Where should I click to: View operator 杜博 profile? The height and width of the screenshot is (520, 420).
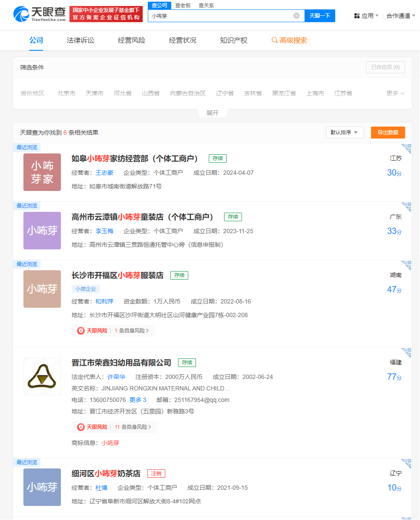tap(101, 488)
